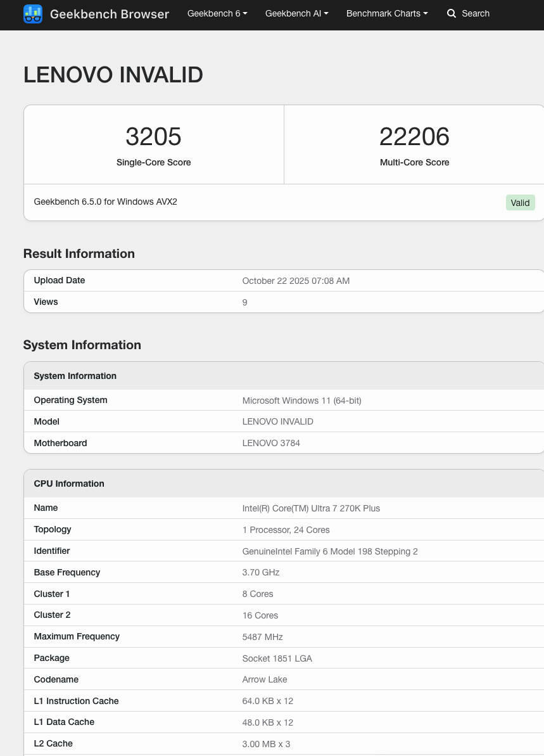Open the Benchmark Charts dropdown

(386, 13)
